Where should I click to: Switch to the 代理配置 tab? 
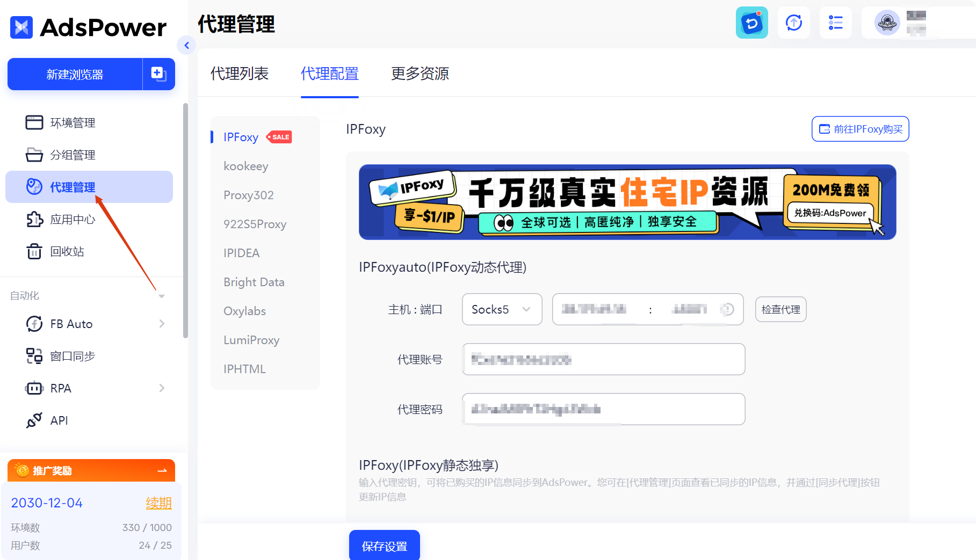tap(330, 74)
